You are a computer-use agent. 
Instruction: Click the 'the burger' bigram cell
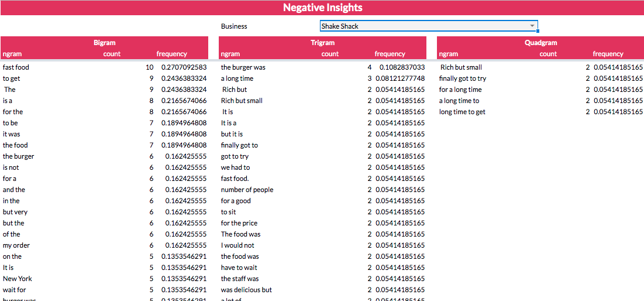point(19,156)
